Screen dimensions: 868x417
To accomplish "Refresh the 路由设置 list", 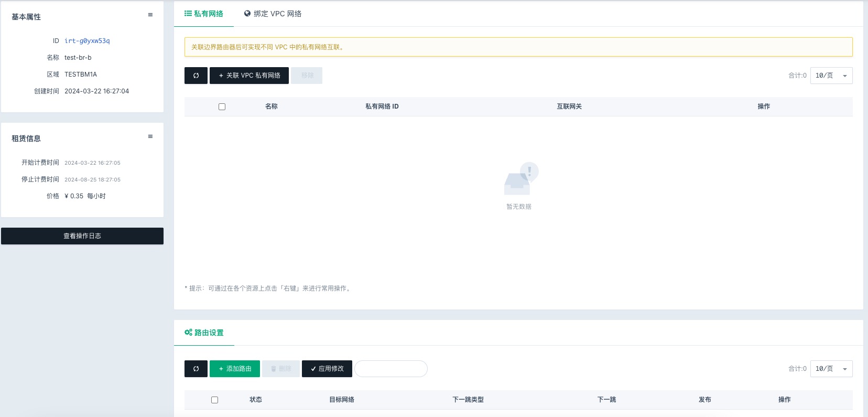I will coord(196,369).
